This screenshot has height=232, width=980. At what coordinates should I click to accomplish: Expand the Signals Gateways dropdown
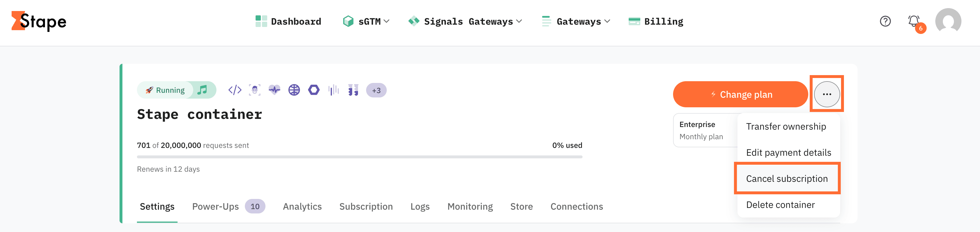[x=465, y=21]
